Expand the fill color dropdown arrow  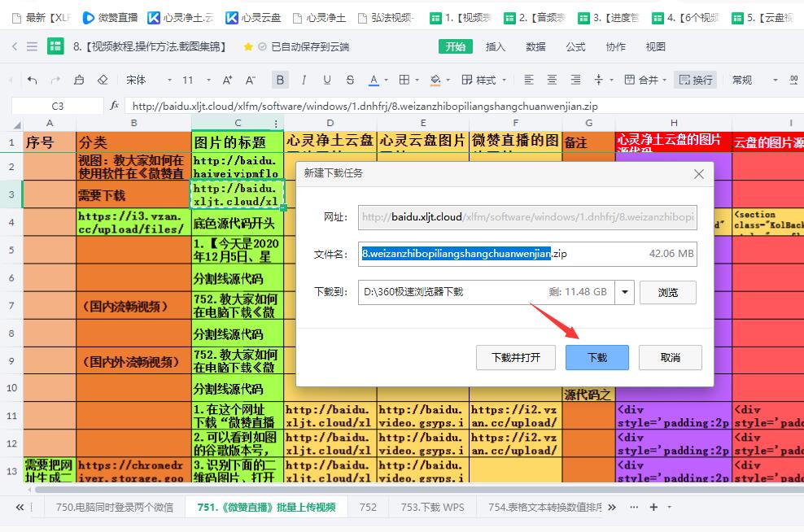point(448,81)
